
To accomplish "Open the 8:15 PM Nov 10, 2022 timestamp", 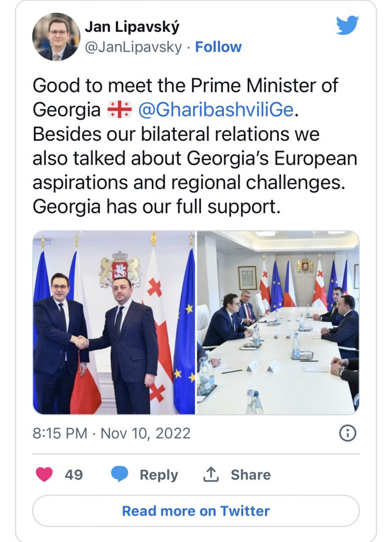I will point(111,433).
